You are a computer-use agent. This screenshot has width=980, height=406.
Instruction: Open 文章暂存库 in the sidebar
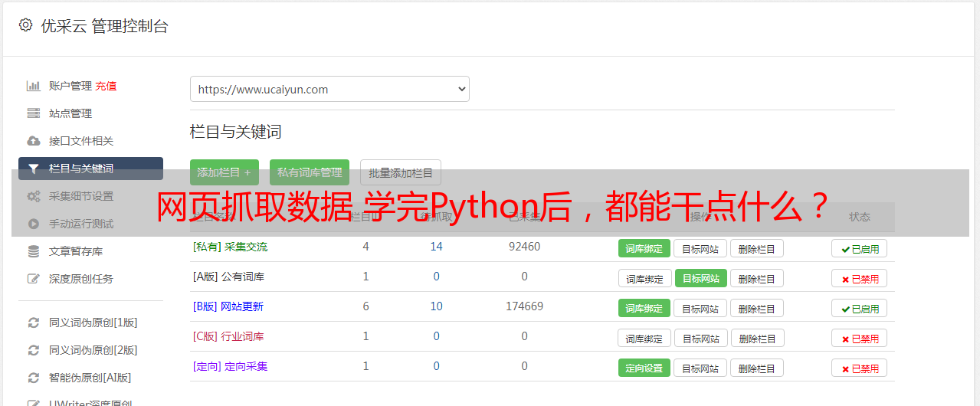[x=76, y=251]
